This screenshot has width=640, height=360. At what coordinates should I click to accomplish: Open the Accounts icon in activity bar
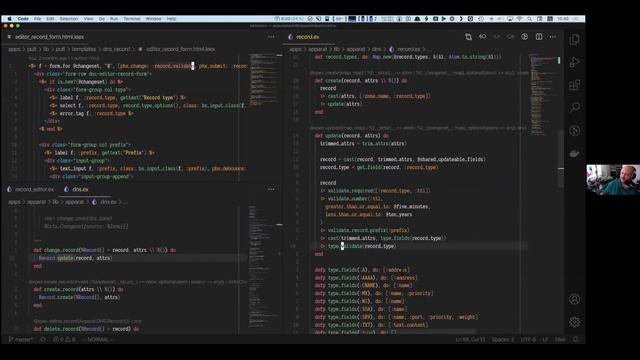[575, 299]
